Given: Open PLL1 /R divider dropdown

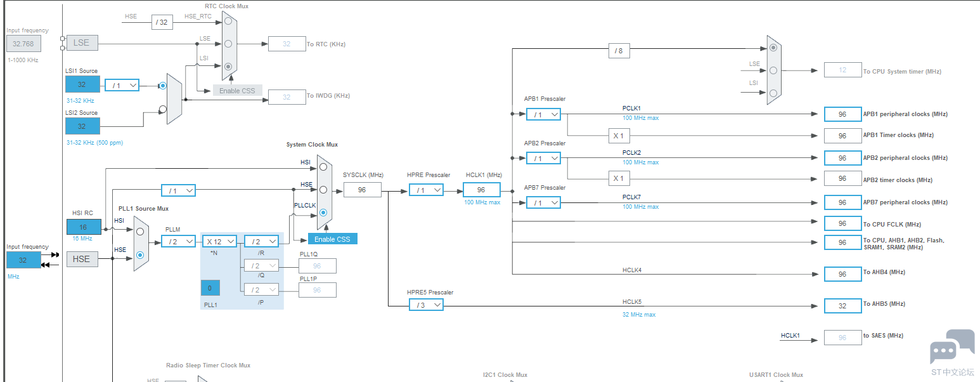Looking at the screenshot, I should (x=261, y=241).
